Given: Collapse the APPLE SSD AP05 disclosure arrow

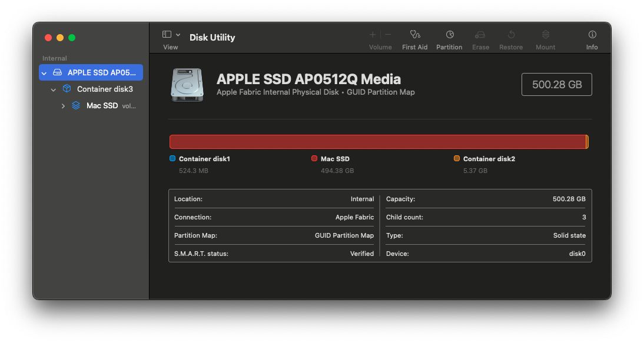Looking at the screenshot, I should (x=44, y=73).
